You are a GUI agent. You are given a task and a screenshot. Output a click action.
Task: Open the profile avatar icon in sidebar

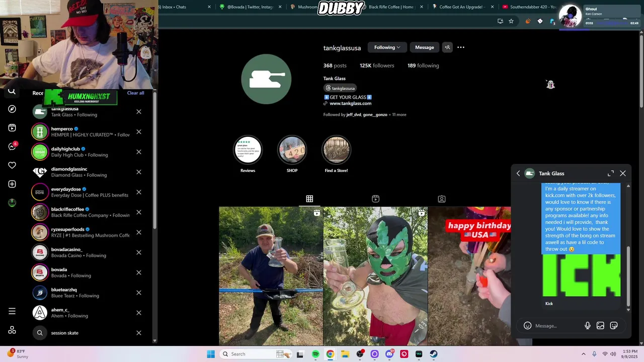click(x=12, y=203)
